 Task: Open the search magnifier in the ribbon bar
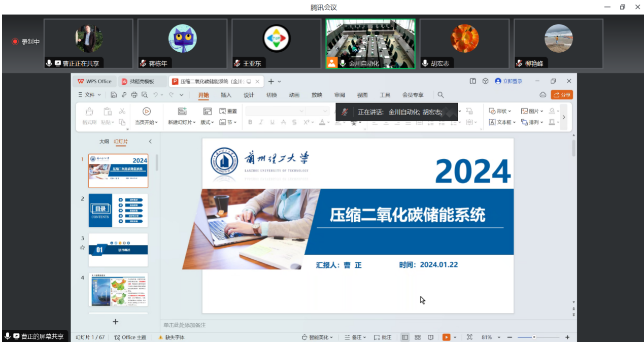440,95
